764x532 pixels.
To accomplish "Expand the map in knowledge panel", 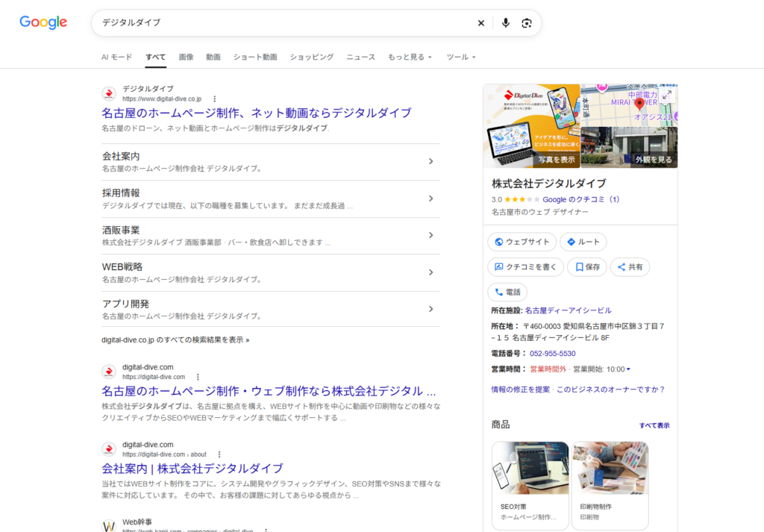I will click(x=667, y=95).
